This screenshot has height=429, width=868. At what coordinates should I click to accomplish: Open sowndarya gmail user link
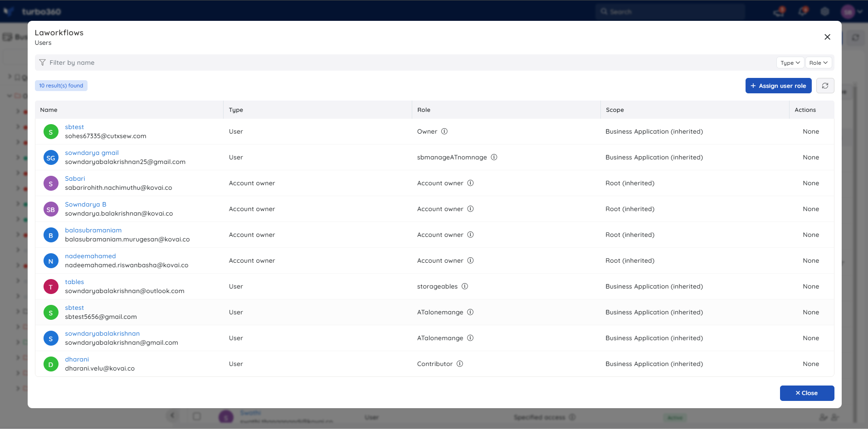tap(92, 153)
